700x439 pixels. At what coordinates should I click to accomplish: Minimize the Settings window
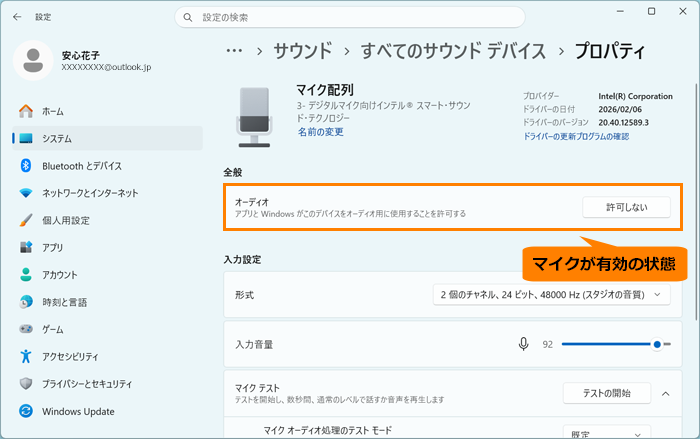(x=620, y=12)
